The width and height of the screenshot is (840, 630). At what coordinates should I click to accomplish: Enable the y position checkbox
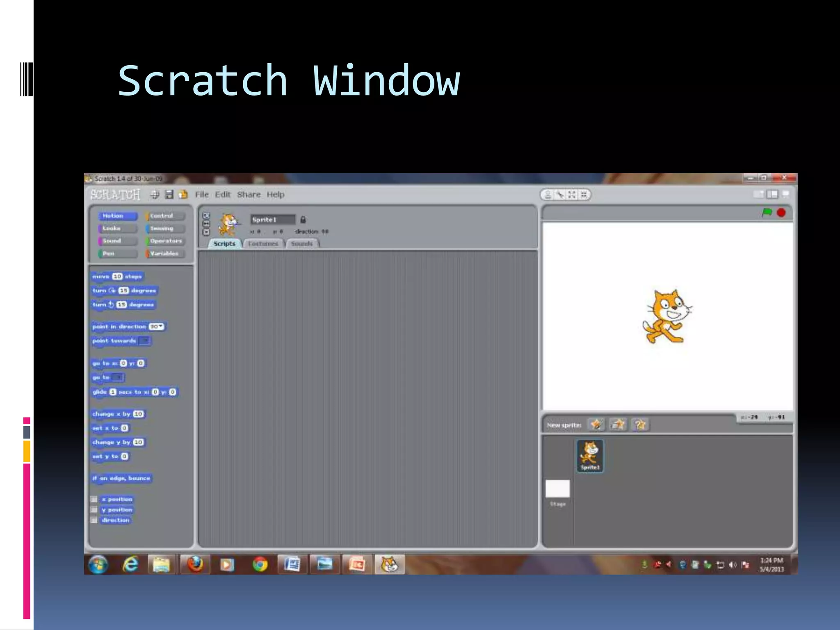[x=94, y=509]
